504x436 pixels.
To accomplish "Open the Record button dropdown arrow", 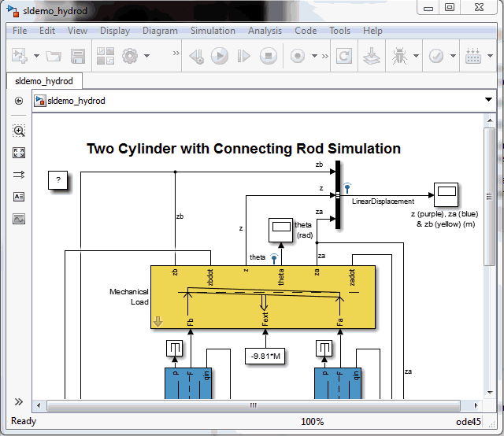I will click(x=314, y=56).
